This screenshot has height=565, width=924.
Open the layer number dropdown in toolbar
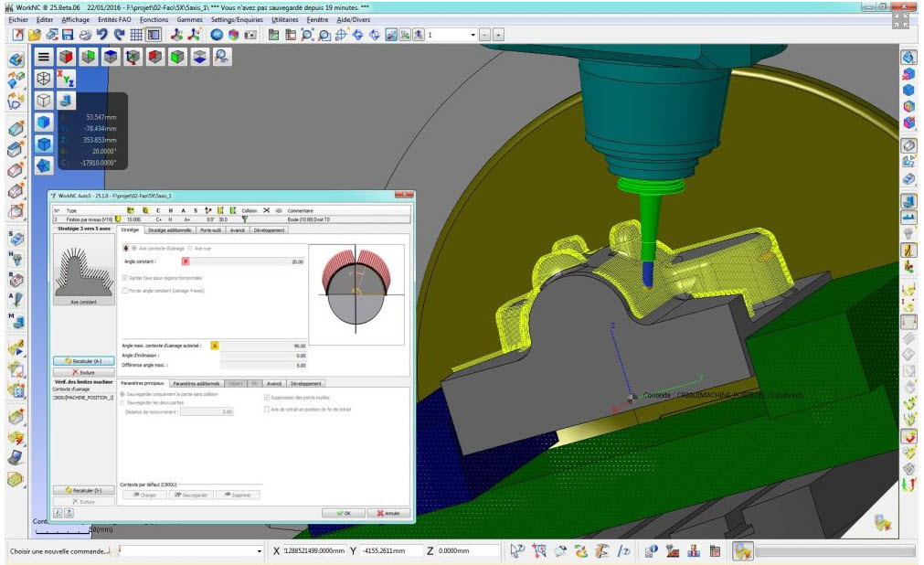tap(473, 34)
